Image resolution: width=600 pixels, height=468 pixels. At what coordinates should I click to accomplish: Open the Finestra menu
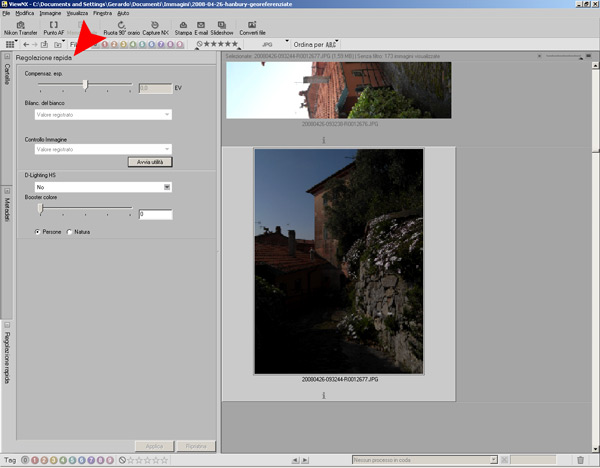(103, 13)
